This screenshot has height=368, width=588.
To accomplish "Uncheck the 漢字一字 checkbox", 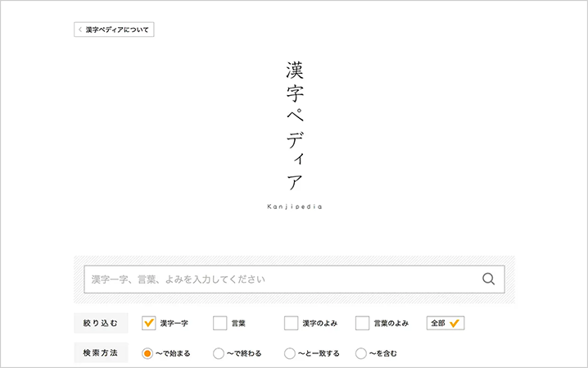I will tap(149, 323).
